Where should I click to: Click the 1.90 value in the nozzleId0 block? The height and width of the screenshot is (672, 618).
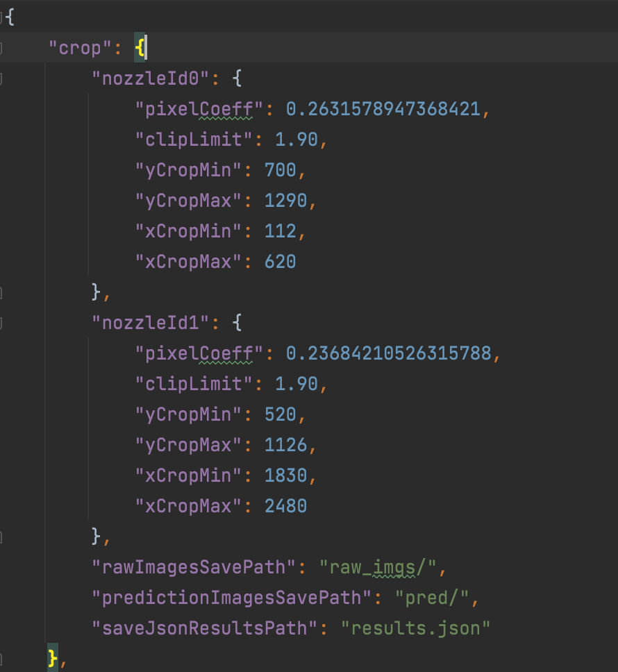coord(296,140)
